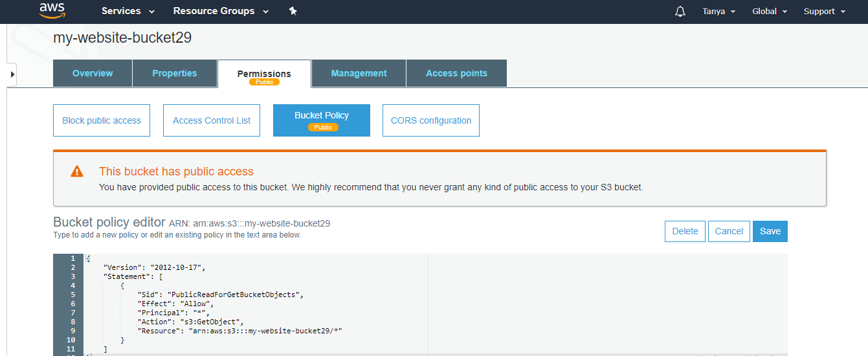Viewport: 868px width, 356px height.
Task: Click the pin shortcuts icon
Action: click(293, 11)
